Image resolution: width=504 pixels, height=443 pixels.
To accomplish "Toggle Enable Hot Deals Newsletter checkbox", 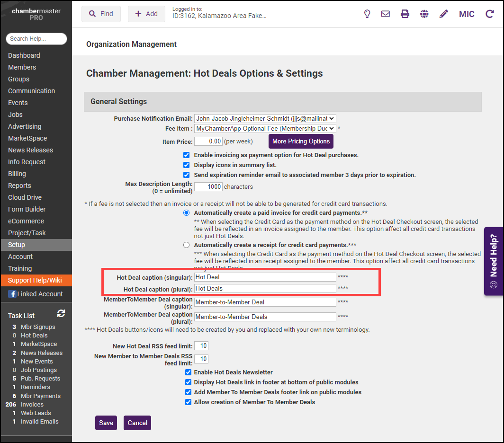I will pyautogui.click(x=189, y=372).
